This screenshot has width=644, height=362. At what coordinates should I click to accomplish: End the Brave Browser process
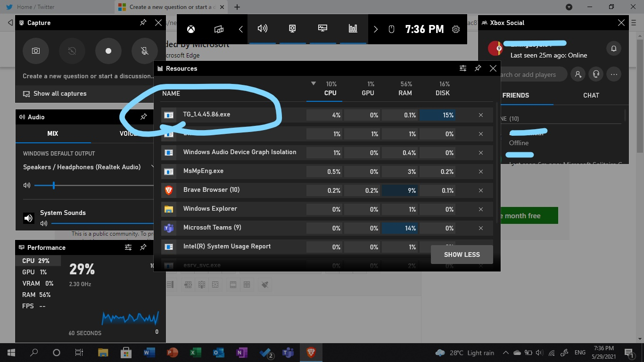point(481,190)
